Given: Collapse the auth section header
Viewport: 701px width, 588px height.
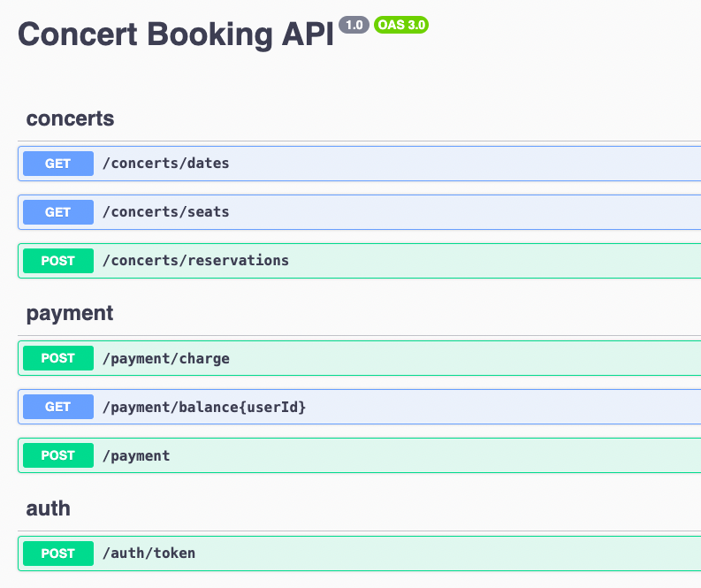Looking at the screenshot, I should tap(48, 508).
